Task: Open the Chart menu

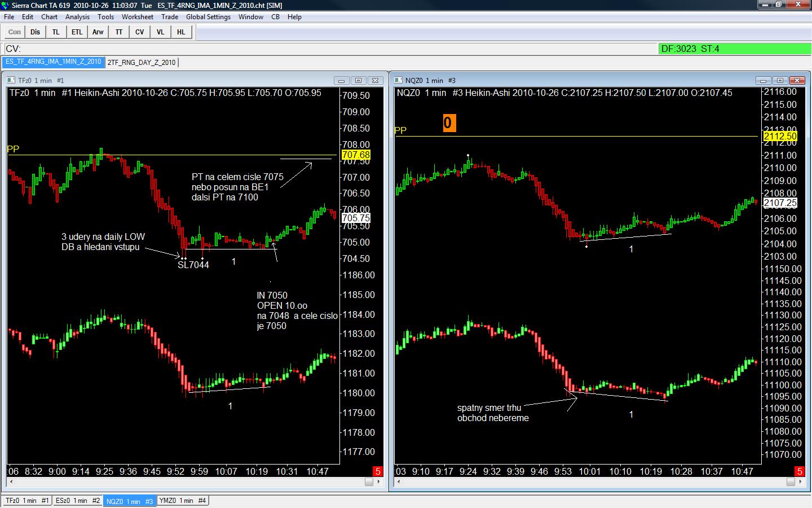Action: 50,17
